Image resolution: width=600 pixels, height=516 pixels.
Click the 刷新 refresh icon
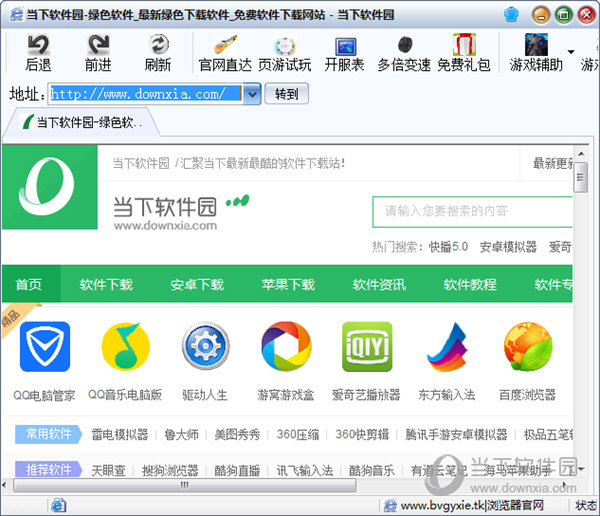(158, 44)
